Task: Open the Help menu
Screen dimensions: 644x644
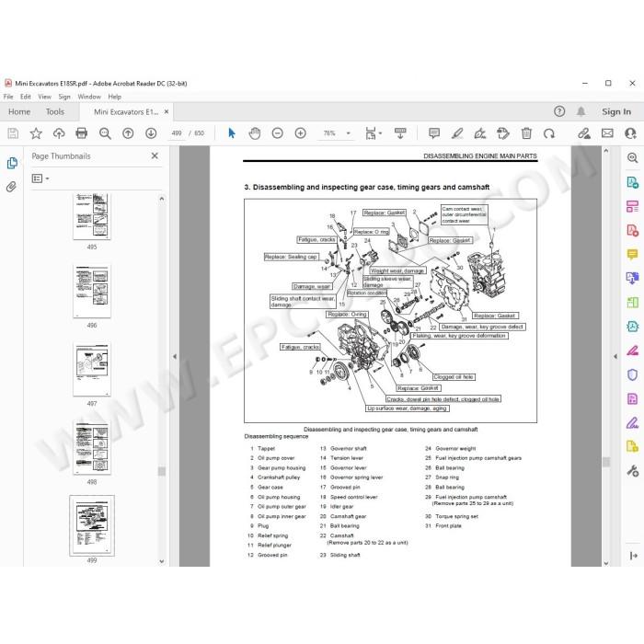Action: pyautogui.click(x=115, y=97)
